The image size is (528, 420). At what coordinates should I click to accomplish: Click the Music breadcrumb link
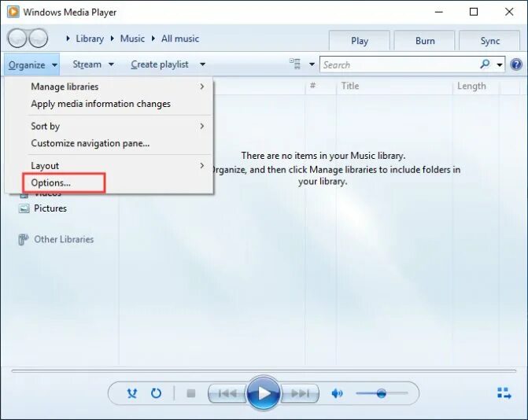tap(132, 39)
